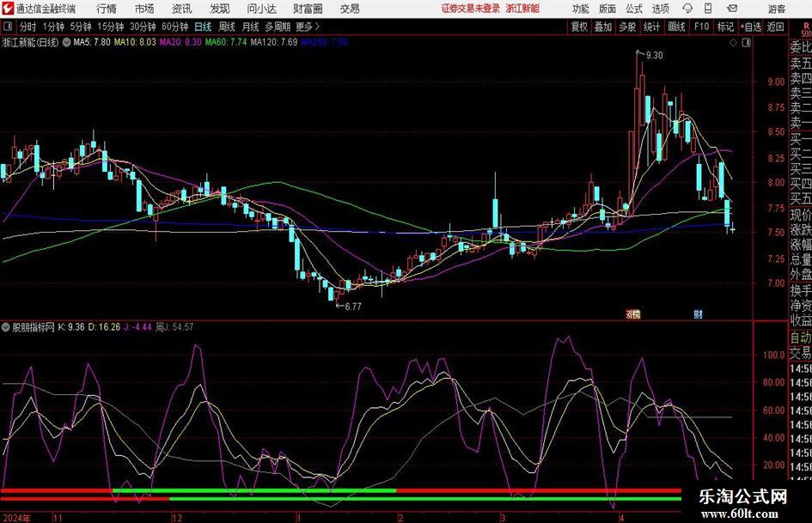Switch to the 60分钟 period tab
This screenshot has width=812, height=523.
[175, 27]
